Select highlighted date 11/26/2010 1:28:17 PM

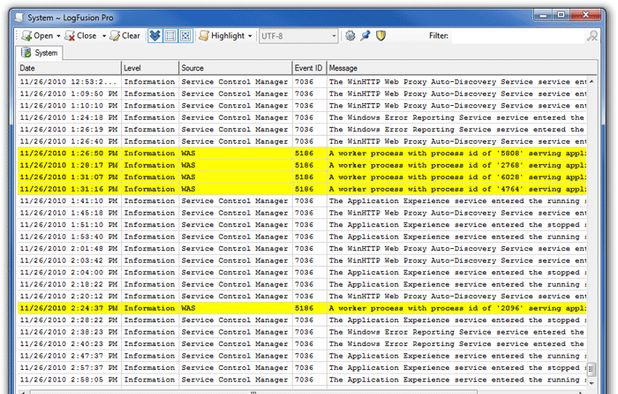[69, 165]
